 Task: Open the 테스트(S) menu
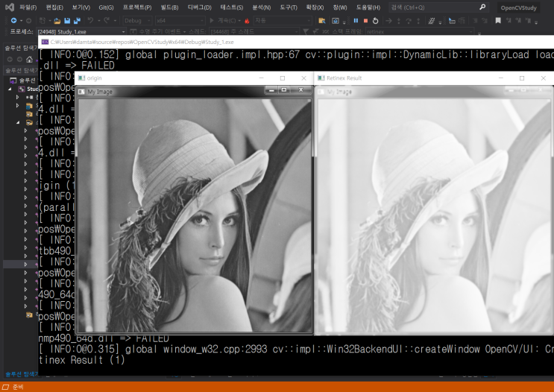(232, 7)
